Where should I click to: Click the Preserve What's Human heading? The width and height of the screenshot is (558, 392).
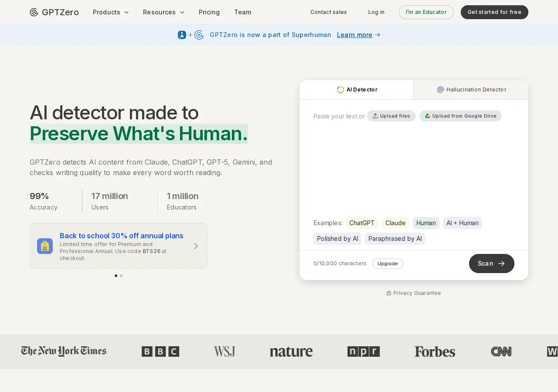click(x=139, y=133)
